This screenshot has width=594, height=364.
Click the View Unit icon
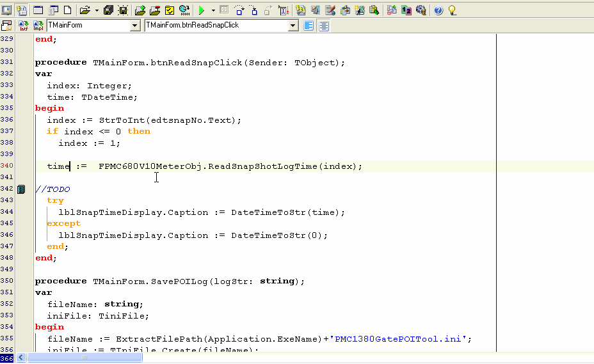point(53,10)
